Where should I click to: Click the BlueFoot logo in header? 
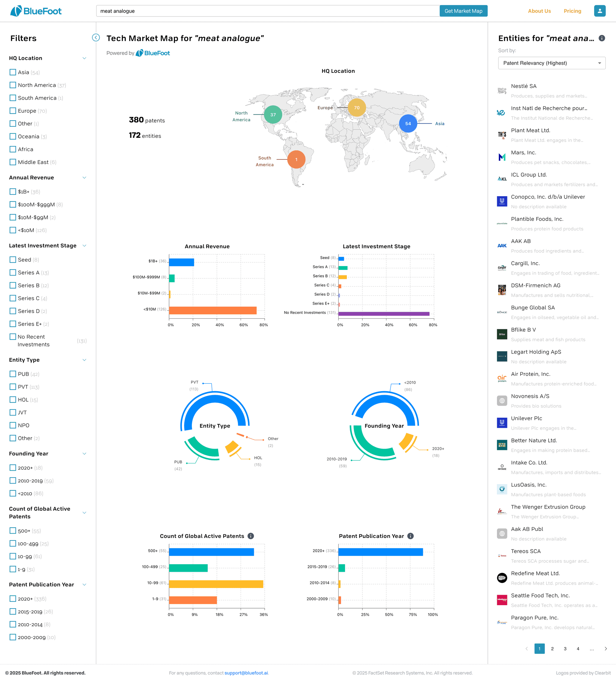(36, 11)
